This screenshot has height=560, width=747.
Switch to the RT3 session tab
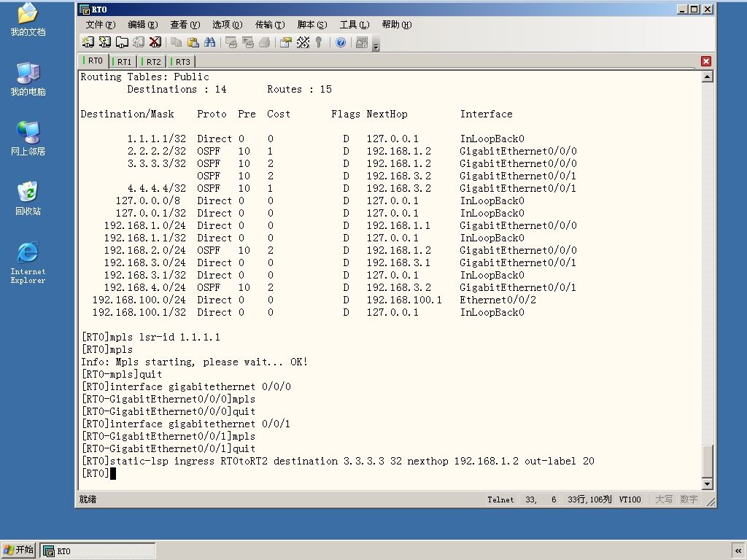[182, 62]
